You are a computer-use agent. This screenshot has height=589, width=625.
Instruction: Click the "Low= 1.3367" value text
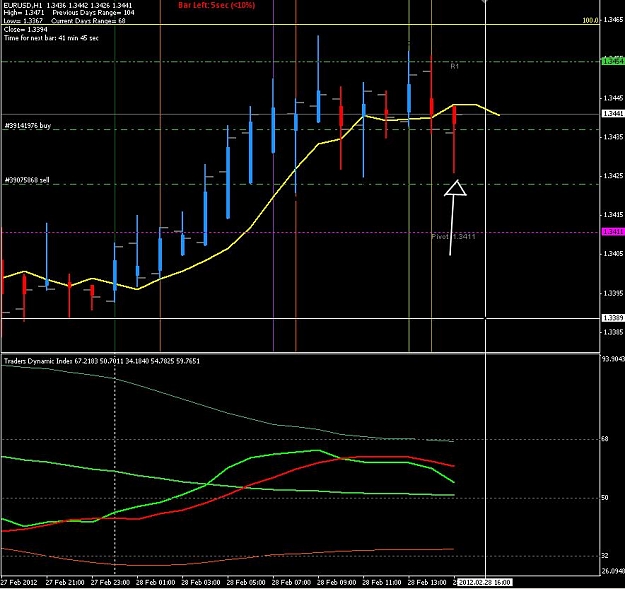point(23,21)
